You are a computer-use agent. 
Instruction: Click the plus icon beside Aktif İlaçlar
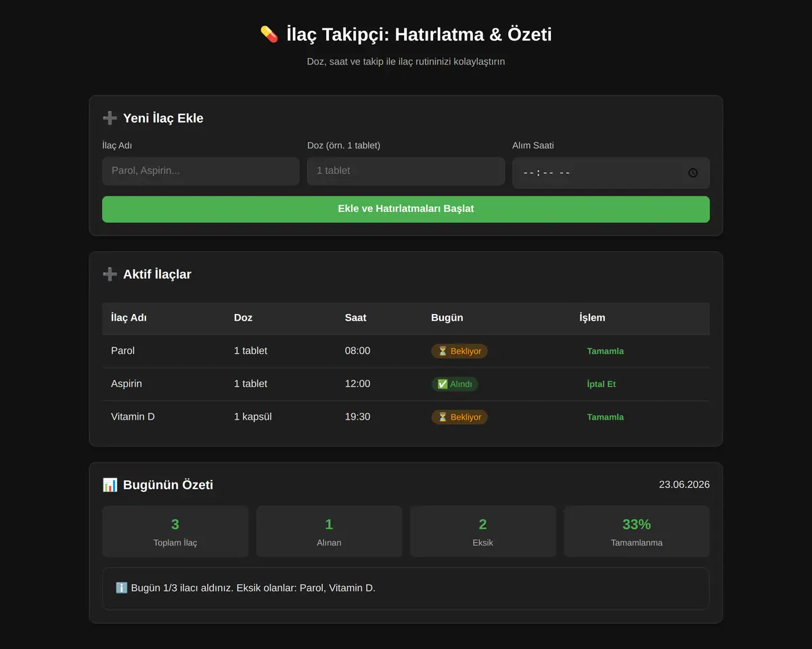110,274
